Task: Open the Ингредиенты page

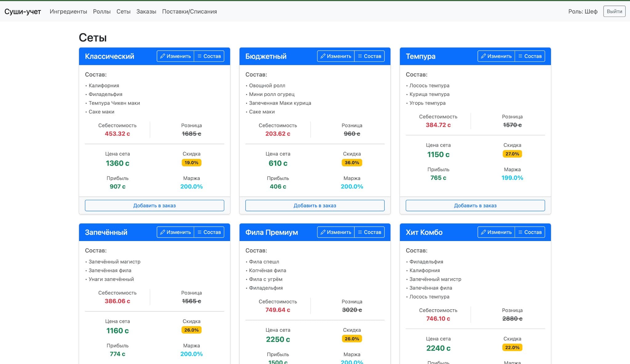Action: pyautogui.click(x=68, y=11)
